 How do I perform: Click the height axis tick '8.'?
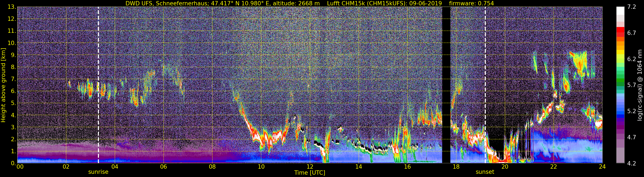(x=13, y=67)
